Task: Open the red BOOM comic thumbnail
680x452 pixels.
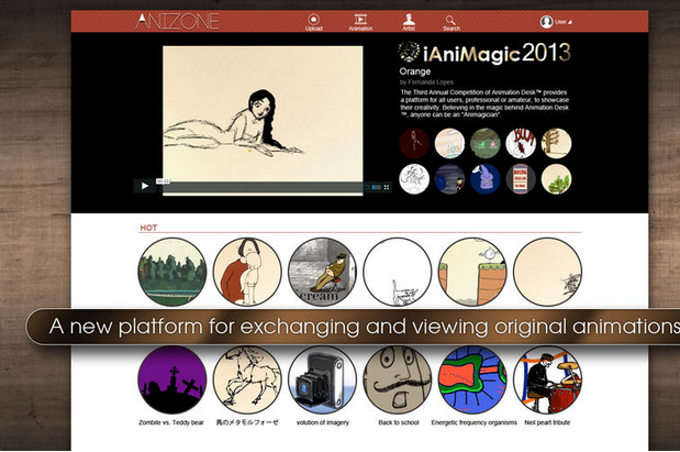Action: pyautogui.click(x=521, y=143)
